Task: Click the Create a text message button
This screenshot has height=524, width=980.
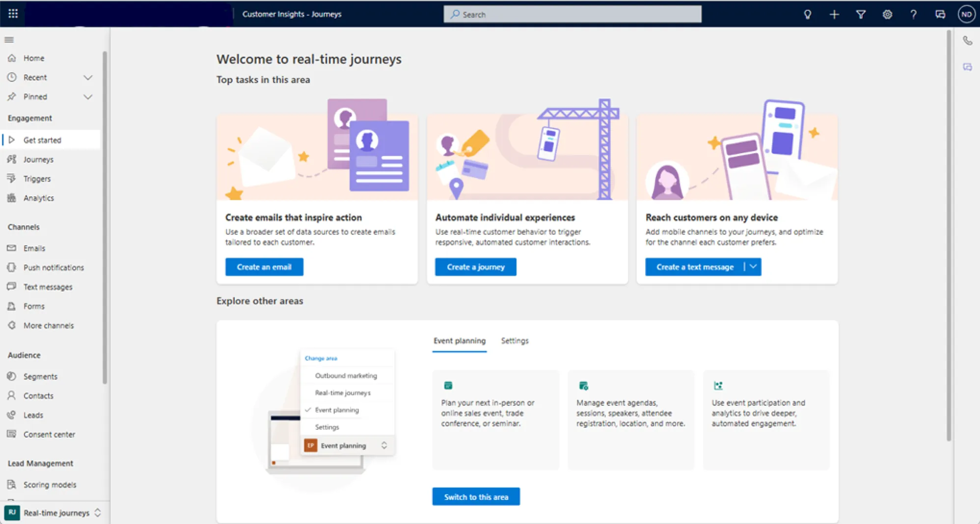Action: point(694,267)
